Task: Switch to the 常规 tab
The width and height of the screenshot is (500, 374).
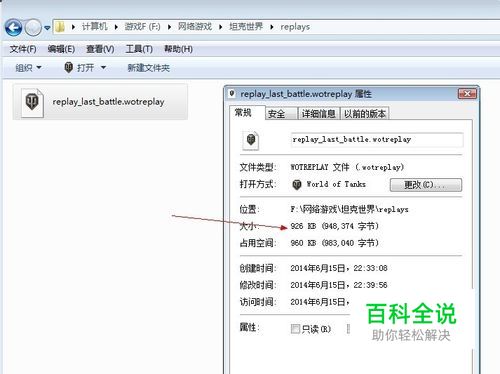Action: tap(247, 113)
